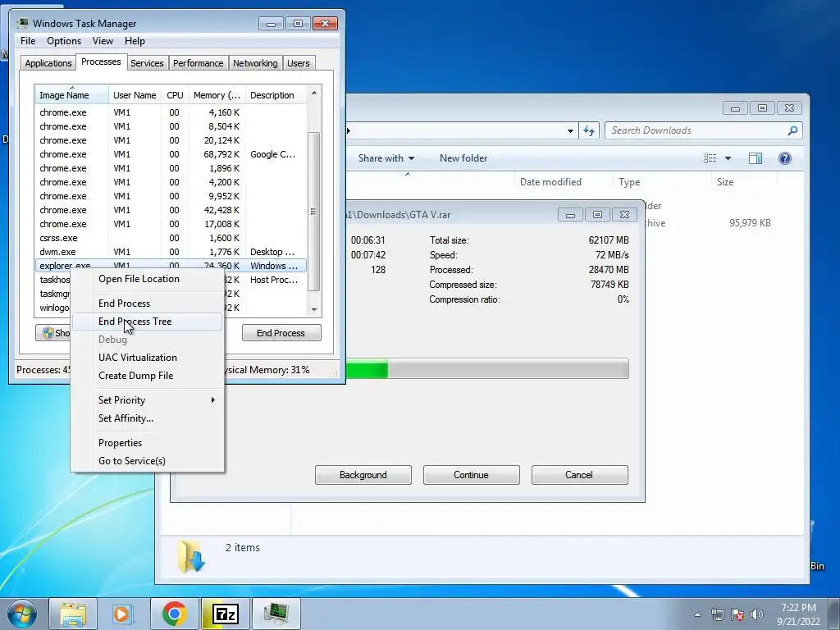Switch to the Networking tab
Viewport: 840px width, 630px height.
255,63
